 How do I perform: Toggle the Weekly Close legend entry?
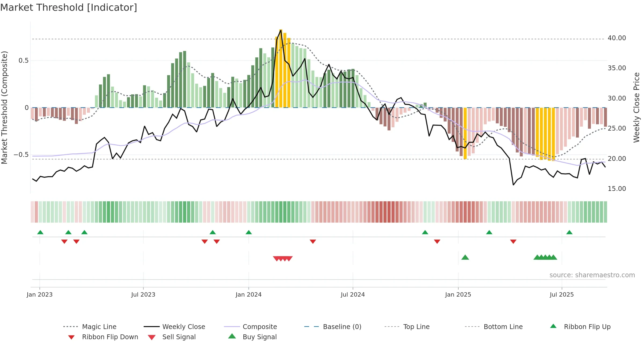click(174, 327)
